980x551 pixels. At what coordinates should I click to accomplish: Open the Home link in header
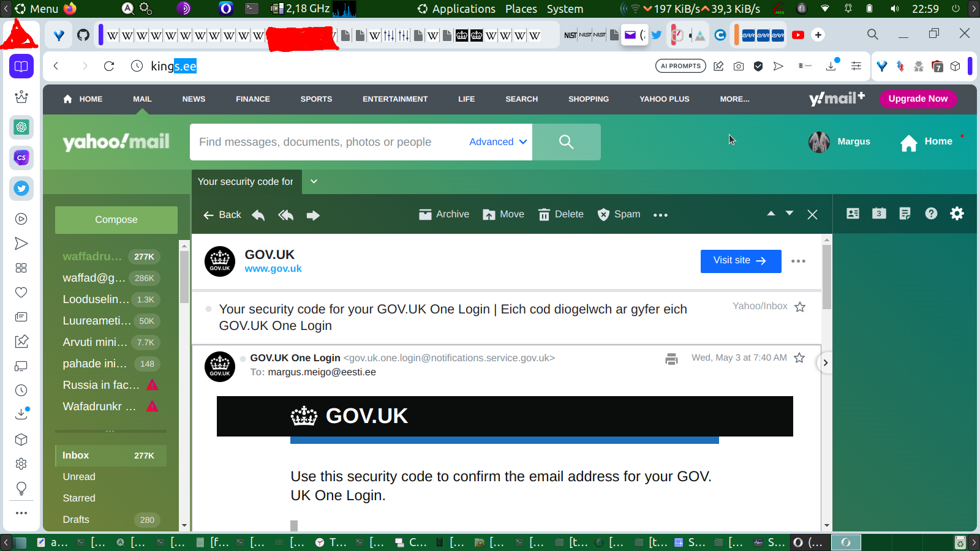point(926,142)
